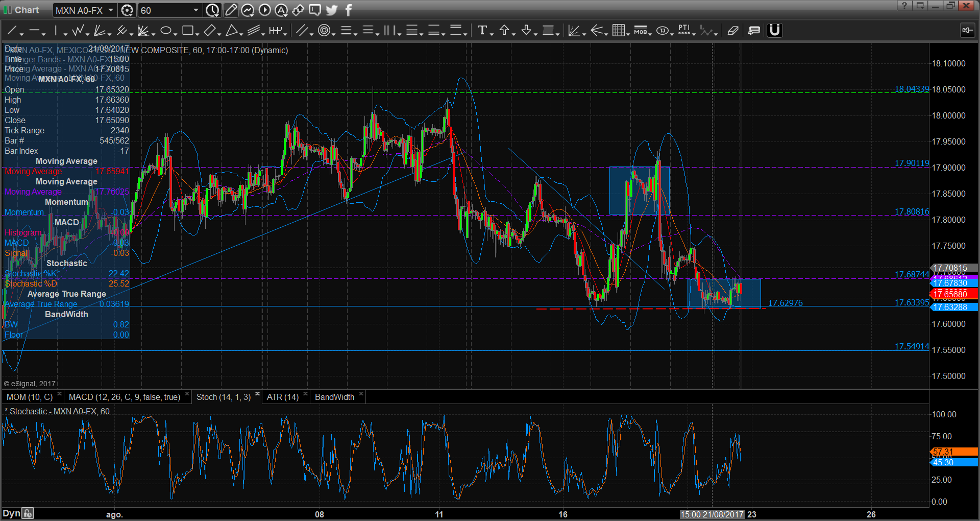Click the auto-scale A toolbar button

pos(281,10)
